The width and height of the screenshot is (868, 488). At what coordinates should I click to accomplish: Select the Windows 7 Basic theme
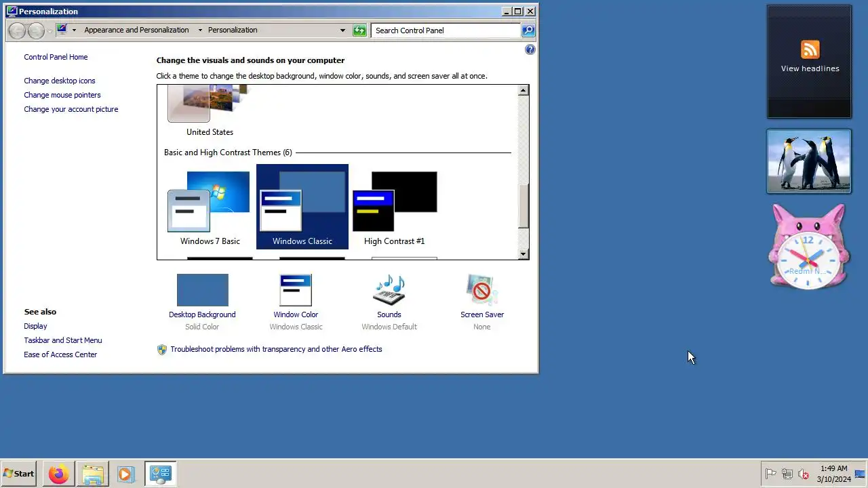point(210,207)
